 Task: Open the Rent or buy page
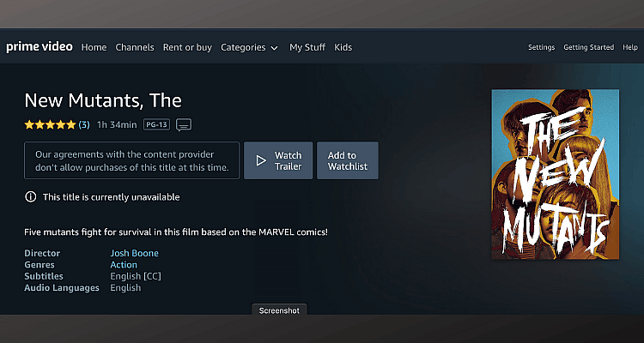coord(187,48)
